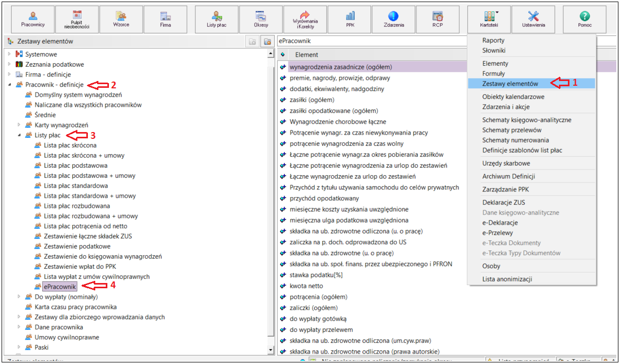The image size is (620, 364).
Task: Click the RCP toolbar icon
Action: point(438,19)
